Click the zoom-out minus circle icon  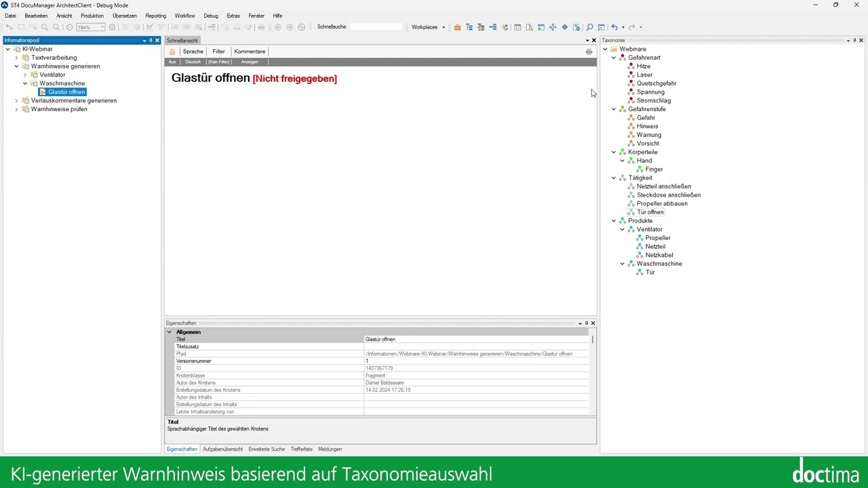[69, 27]
